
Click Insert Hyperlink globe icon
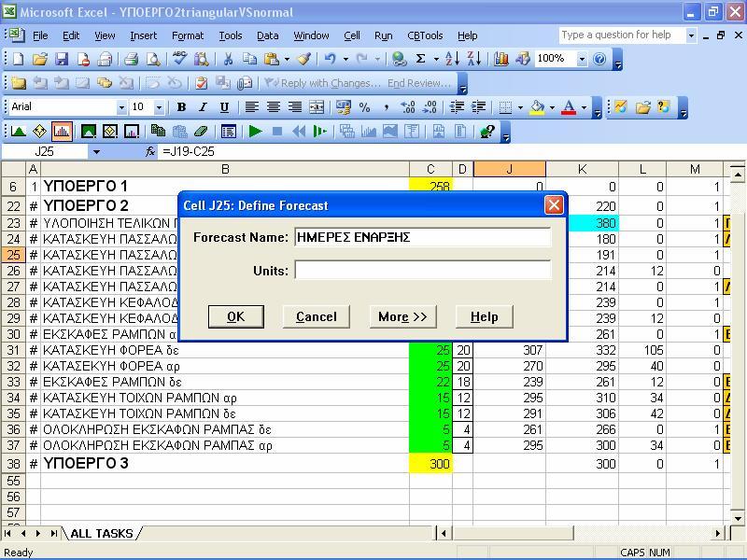click(x=399, y=59)
